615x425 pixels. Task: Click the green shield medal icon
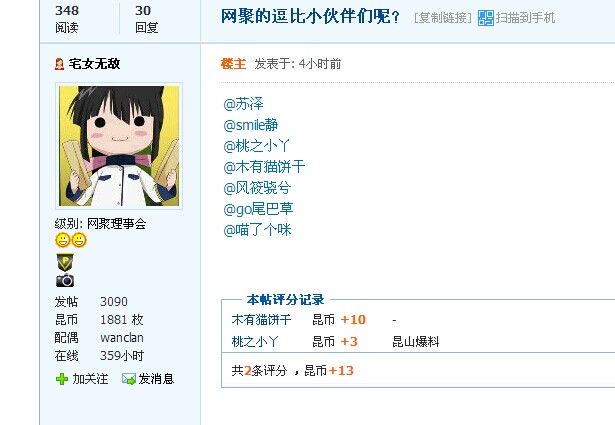tap(65, 262)
